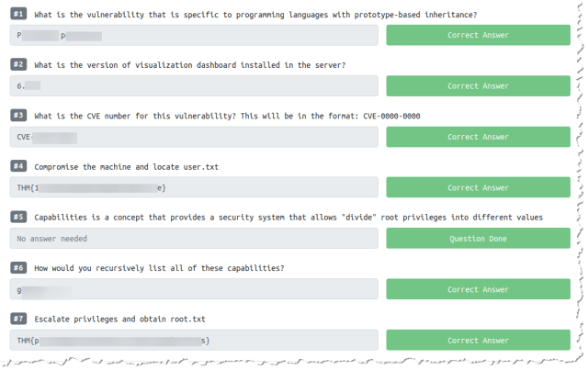588x370 pixels.
Task: Select the list capabilities command answer field
Action: click(x=195, y=289)
